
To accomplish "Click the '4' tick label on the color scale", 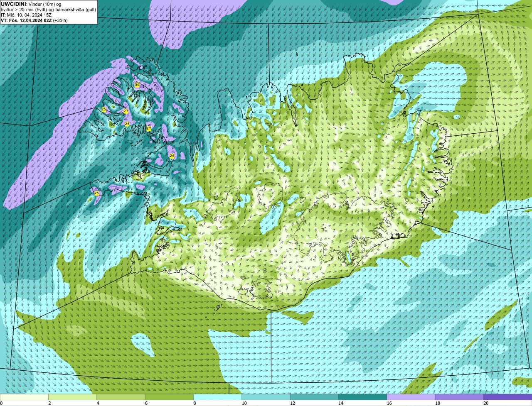I will (98, 403).
